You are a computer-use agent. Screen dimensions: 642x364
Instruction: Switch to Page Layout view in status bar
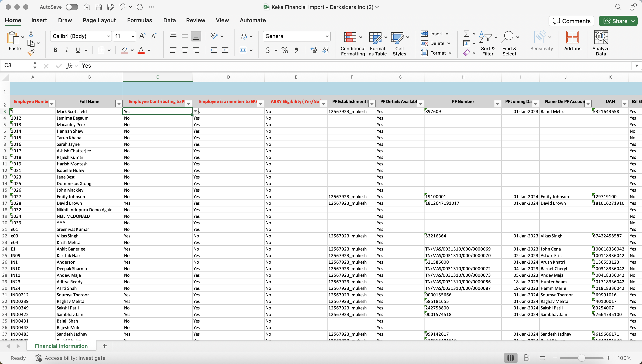click(526, 358)
